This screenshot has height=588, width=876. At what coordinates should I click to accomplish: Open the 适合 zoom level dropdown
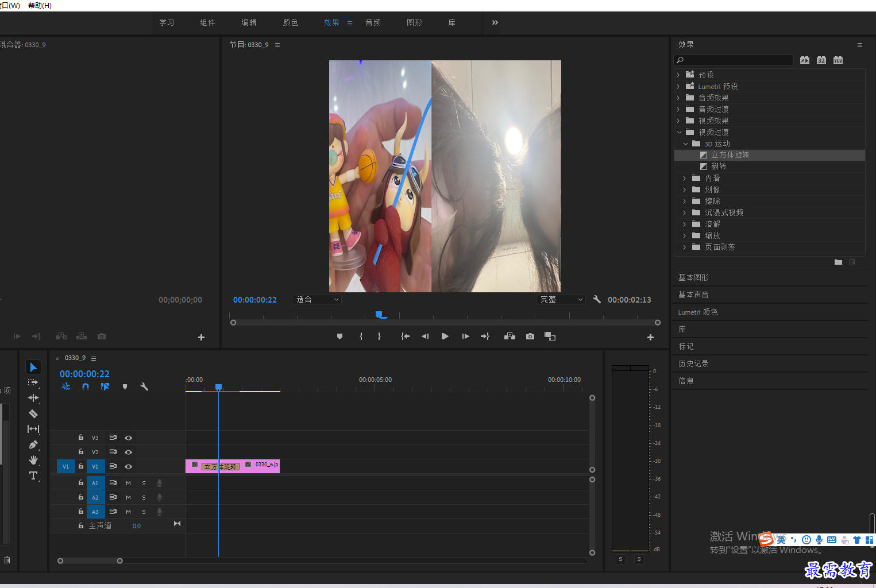(317, 299)
